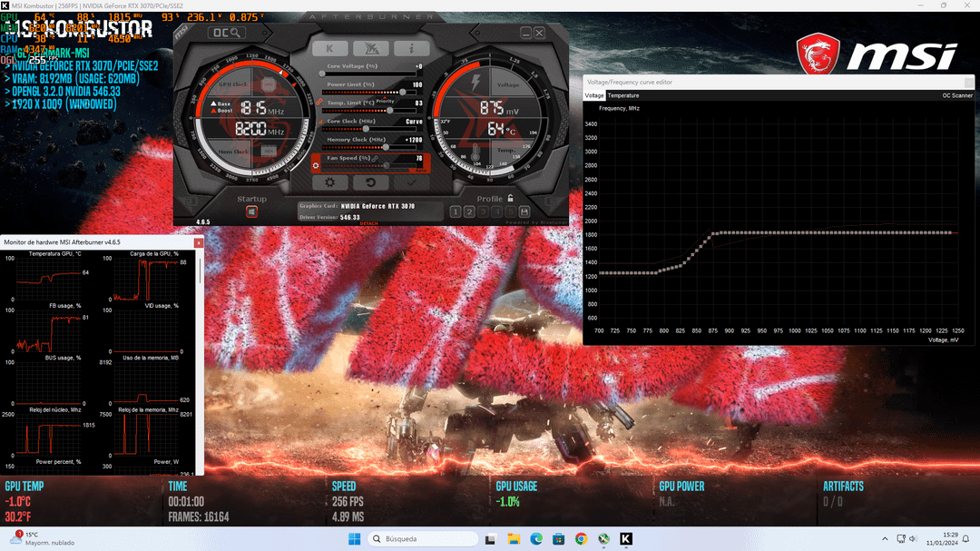Click the Carga de la GPU graph
This screenshot has height=551, width=980.
pos(145,279)
